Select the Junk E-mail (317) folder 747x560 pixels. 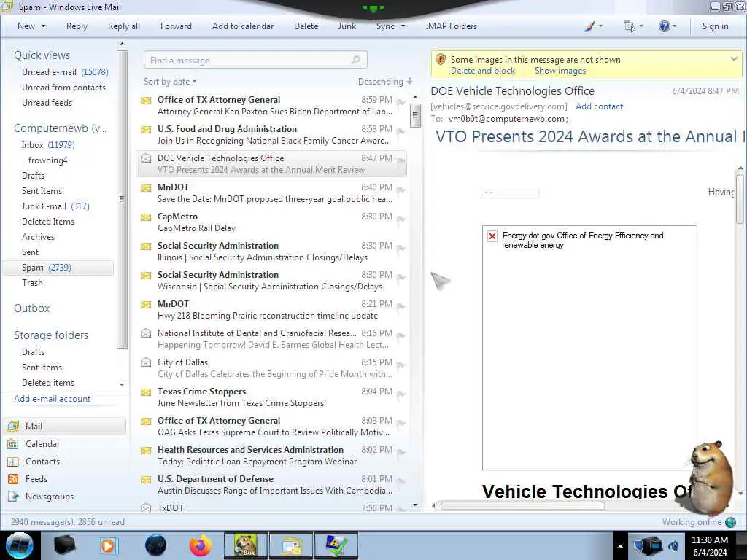(x=55, y=206)
